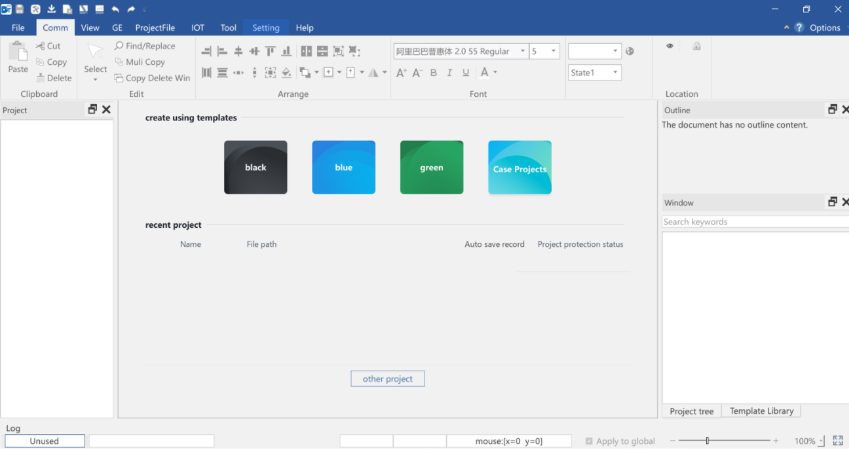This screenshot has width=849, height=450.
Task: Click the align top edges icon
Action: 270,51
